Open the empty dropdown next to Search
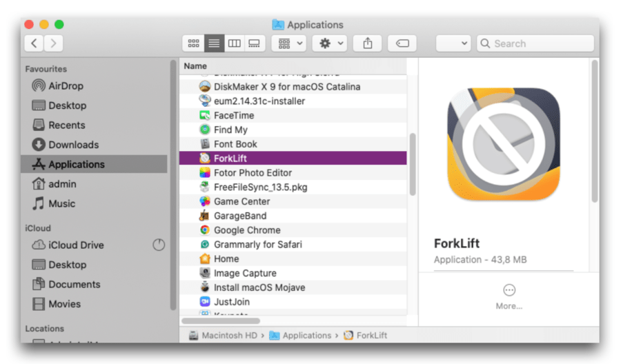 453,43
